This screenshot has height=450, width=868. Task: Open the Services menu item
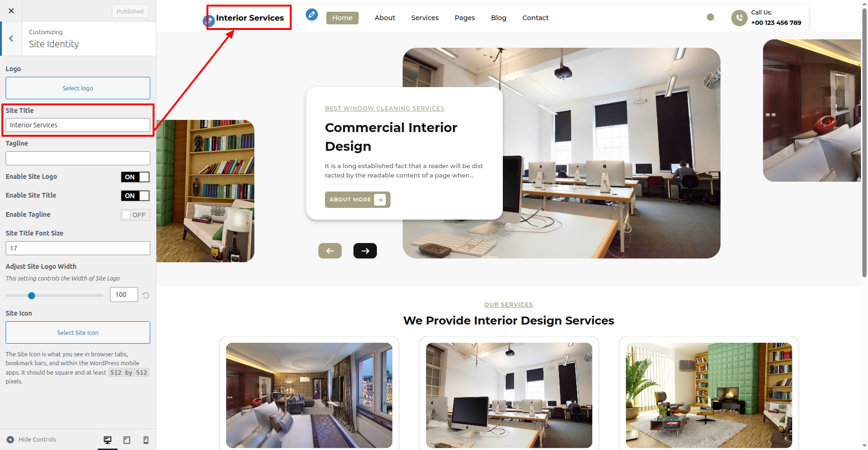[425, 18]
